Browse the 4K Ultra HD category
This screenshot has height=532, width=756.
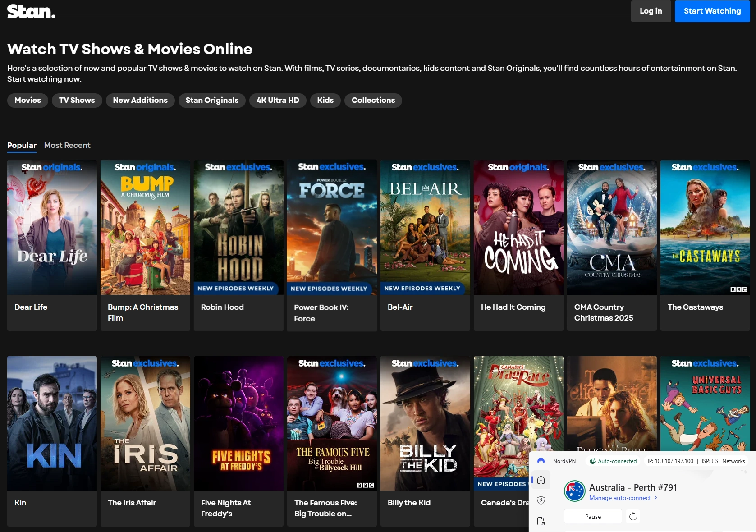tap(278, 100)
